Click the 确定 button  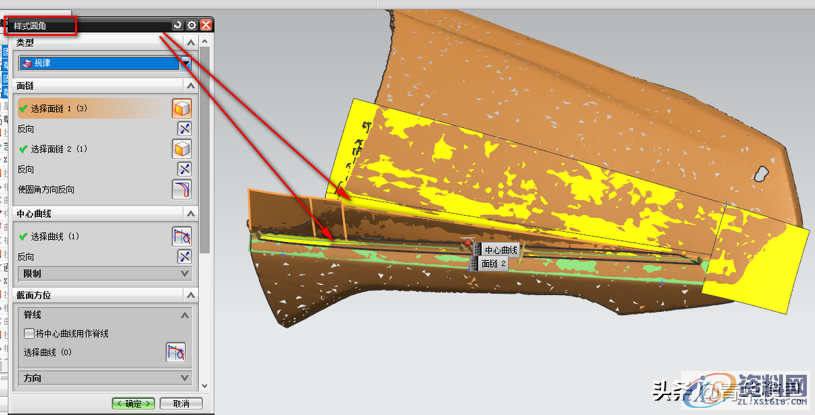click(132, 404)
